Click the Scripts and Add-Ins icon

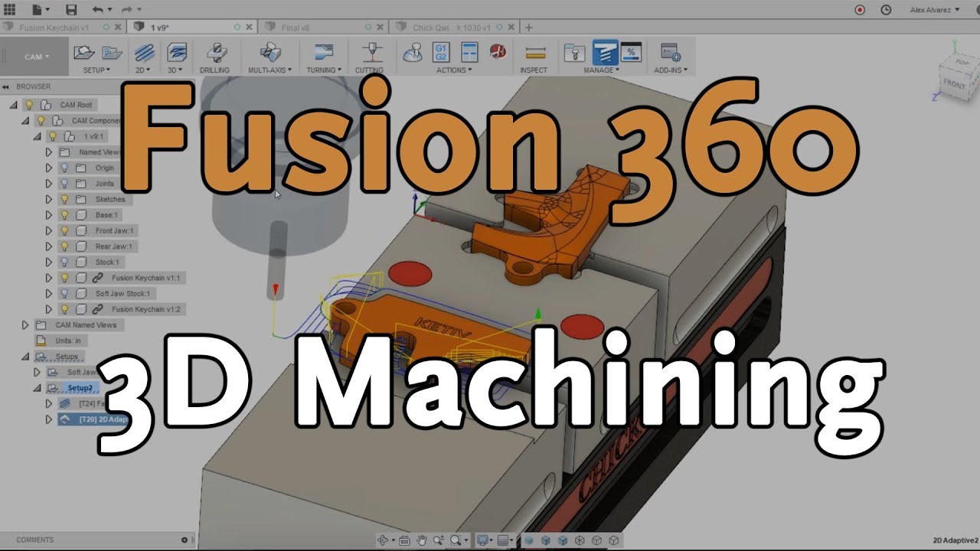pyautogui.click(x=671, y=53)
